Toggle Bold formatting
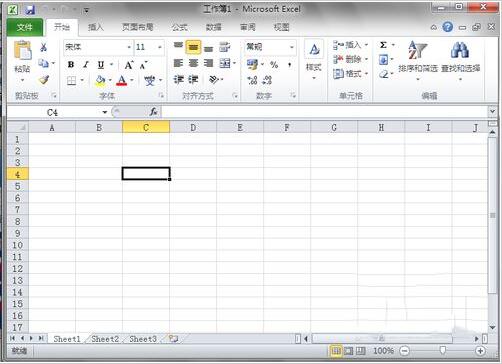Image resolution: width=502 pixels, height=364 pixels. click(71, 65)
